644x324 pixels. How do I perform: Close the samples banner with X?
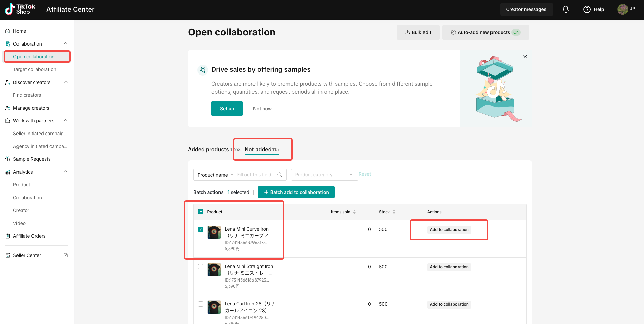coord(525,57)
